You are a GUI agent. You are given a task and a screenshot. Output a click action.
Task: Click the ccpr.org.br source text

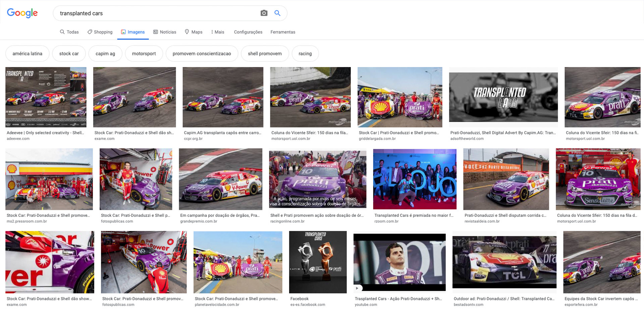[x=193, y=138]
